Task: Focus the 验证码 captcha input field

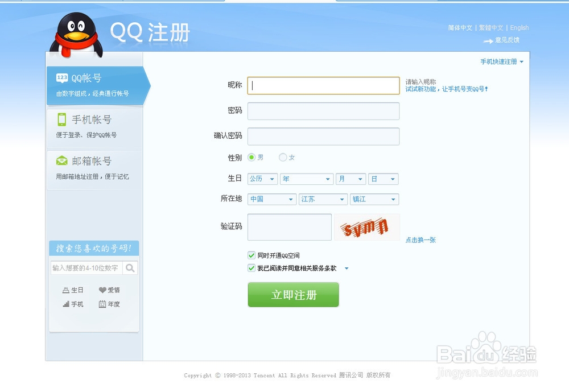Action: pos(290,227)
